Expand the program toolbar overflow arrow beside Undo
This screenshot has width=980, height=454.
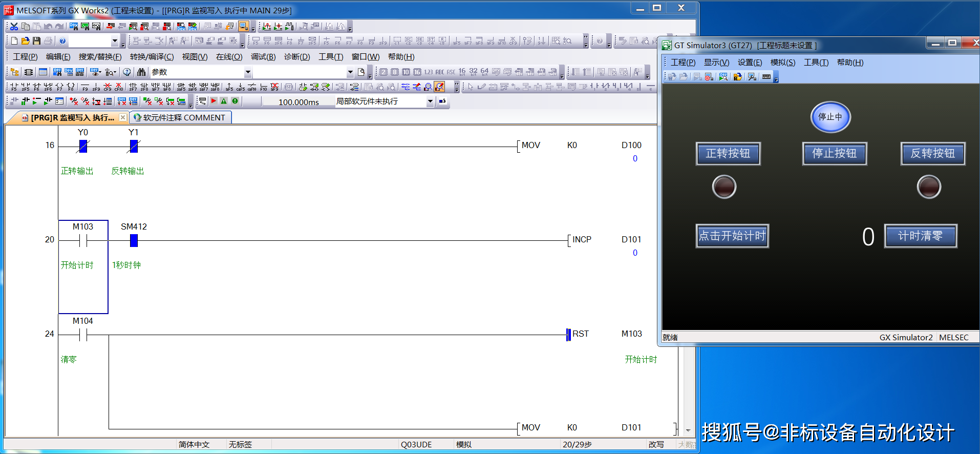coord(253,27)
